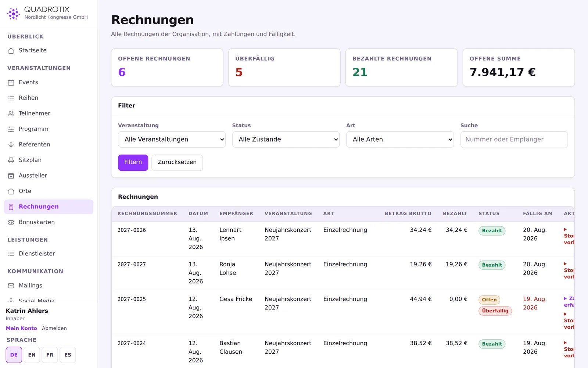The width and height of the screenshot is (588, 368).
Task: Click the list icon beside Dienstleister
Action: [x=11, y=254]
